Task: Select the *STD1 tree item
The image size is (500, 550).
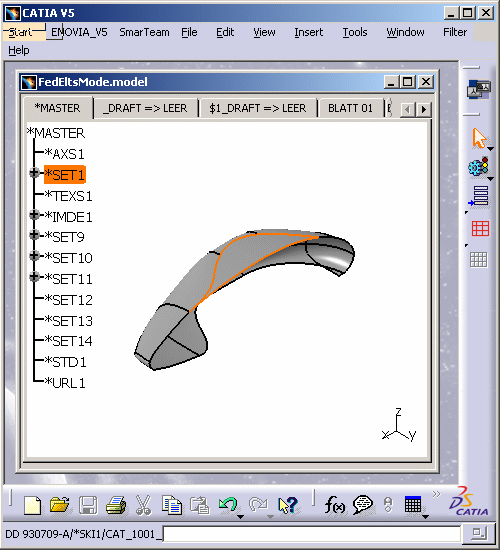Action: click(66, 362)
